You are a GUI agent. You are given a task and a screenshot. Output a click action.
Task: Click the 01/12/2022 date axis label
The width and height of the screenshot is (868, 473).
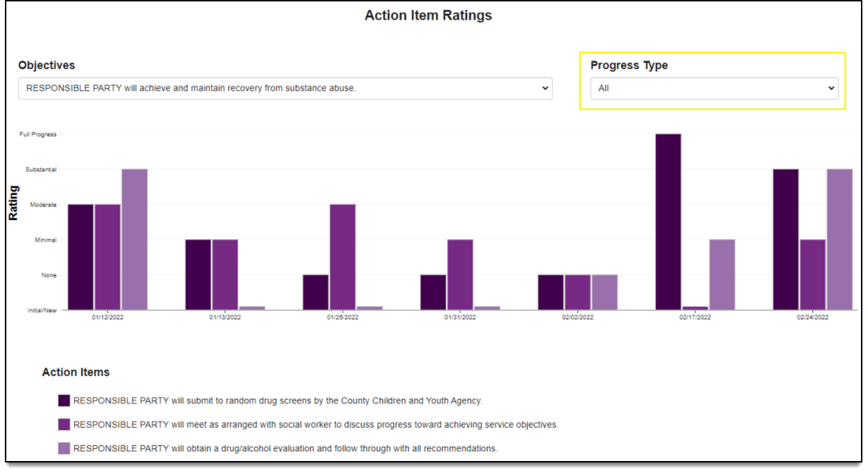pos(107,318)
